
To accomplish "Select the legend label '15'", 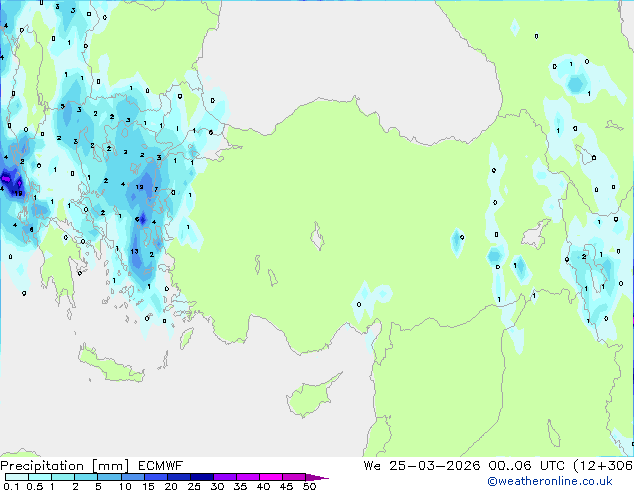I will click(148, 486).
